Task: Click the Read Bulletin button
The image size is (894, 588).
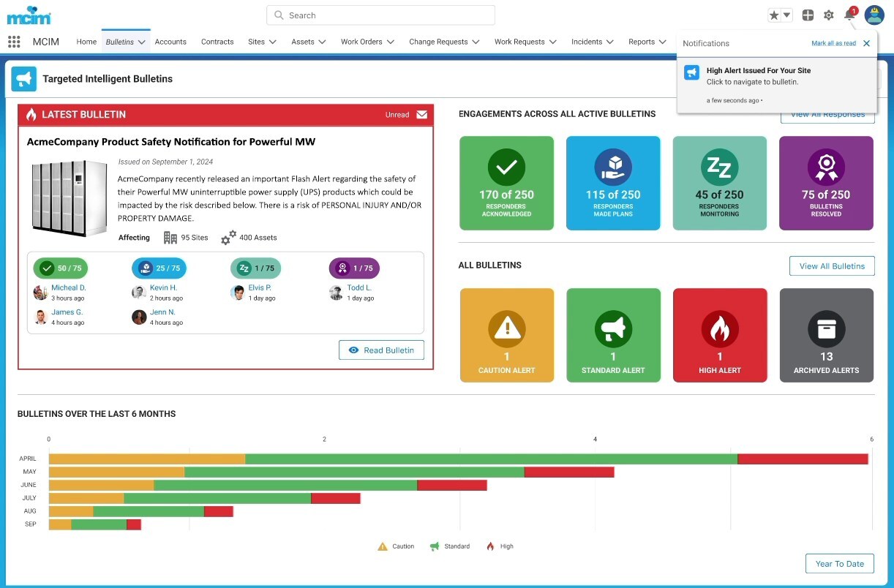Action: pos(381,350)
